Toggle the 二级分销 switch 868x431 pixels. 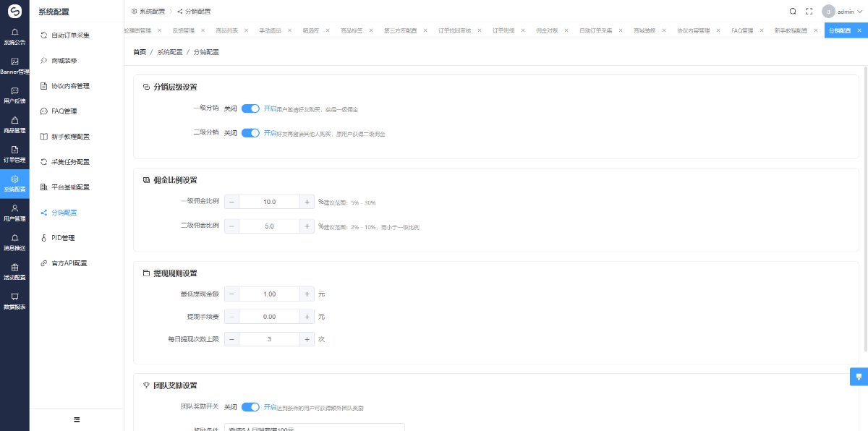[250, 133]
